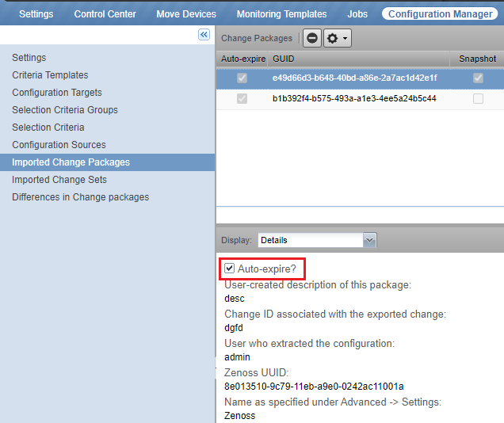Sort by the Auto-expire column header
This screenshot has width=504, height=423.
click(x=242, y=59)
